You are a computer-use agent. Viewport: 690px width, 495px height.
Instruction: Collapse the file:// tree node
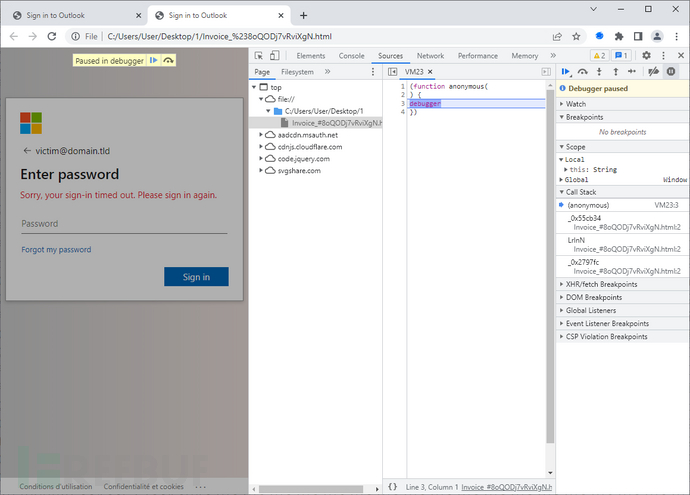click(261, 99)
